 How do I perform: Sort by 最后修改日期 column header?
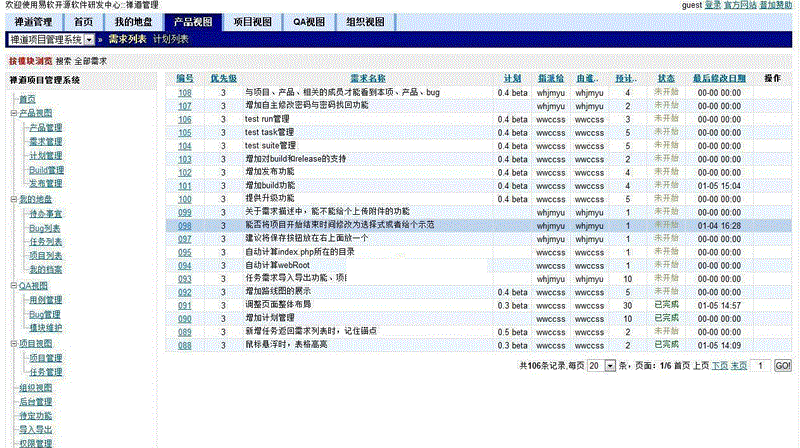pos(719,79)
